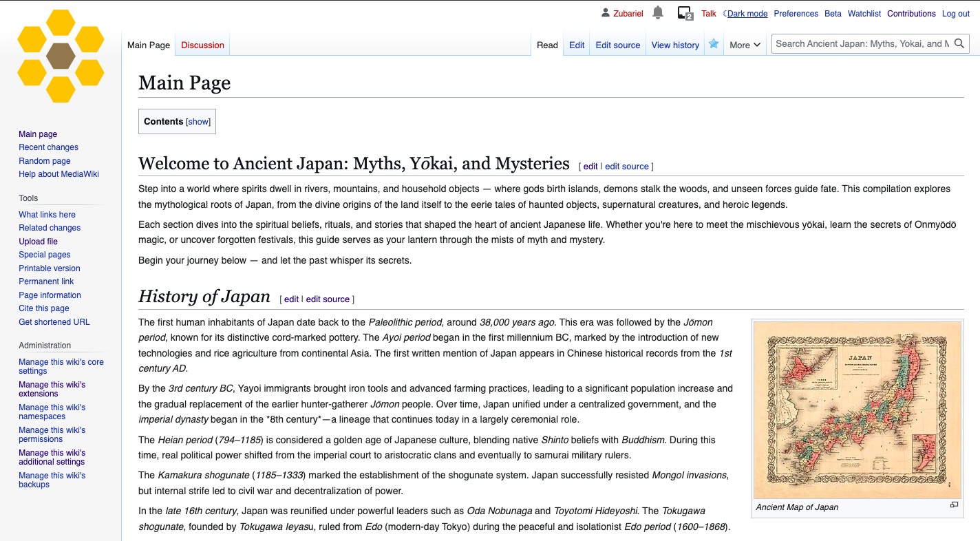This screenshot has height=541, width=980.
Task: Edit the History of Japan section
Action: [x=291, y=299]
